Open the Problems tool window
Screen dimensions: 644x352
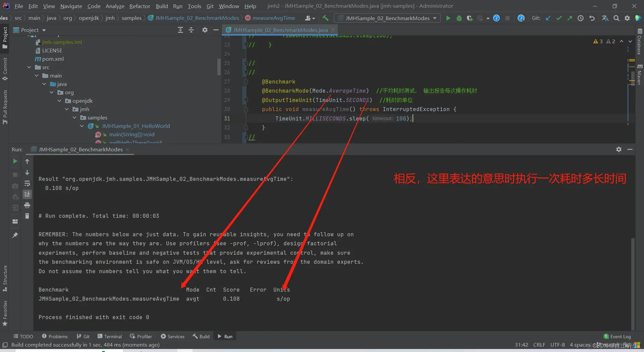(x=55, y=336)
